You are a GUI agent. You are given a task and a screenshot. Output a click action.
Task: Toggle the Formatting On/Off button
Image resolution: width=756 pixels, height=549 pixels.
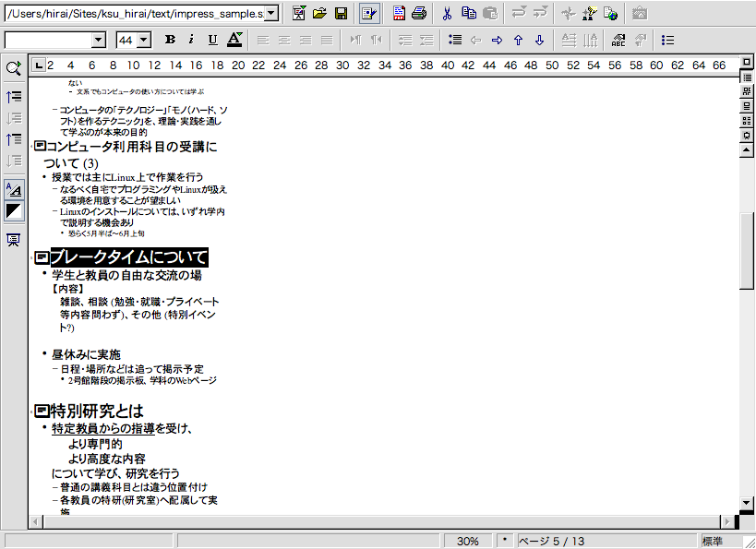click(x=14, y=189)
